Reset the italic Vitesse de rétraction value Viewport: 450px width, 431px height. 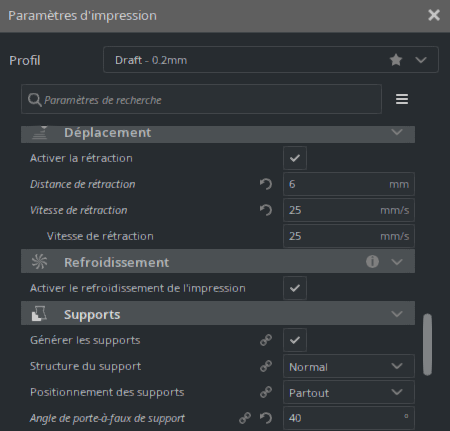coord(266,210)
